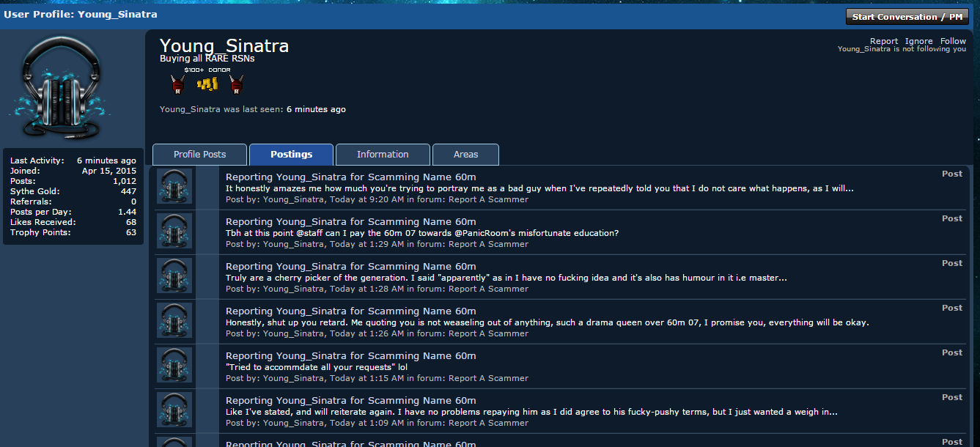Click the "Post" label on the 9:20 AM row
980x447 pixels.
952,174
